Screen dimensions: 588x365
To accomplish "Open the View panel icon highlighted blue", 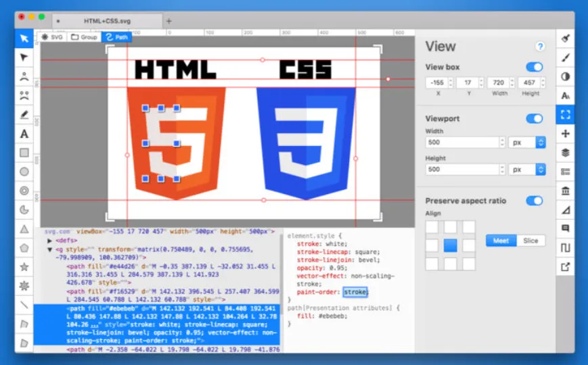I will pyautogui.click(x=566, y=114).
